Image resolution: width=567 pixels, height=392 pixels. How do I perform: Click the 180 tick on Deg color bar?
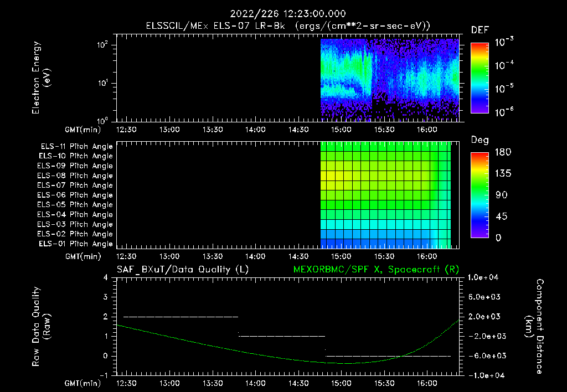pos(503,152)
